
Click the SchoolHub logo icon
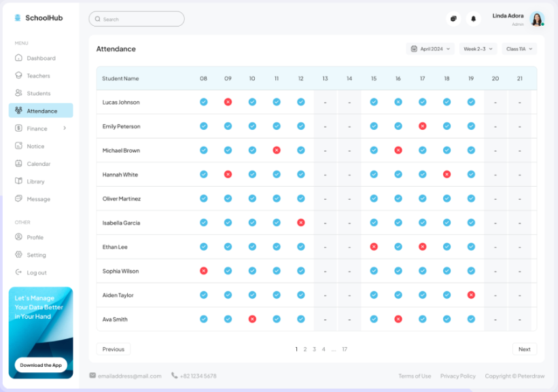coord(18,18)
